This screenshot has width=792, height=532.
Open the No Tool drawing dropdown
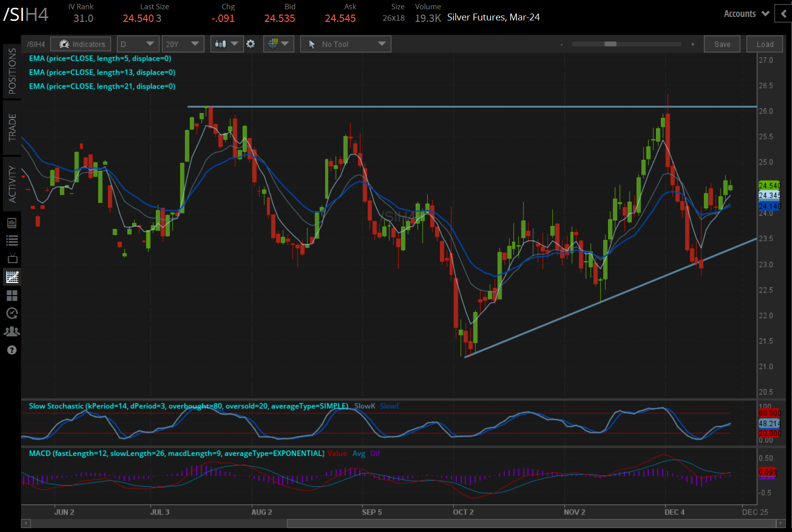(346, 44)
